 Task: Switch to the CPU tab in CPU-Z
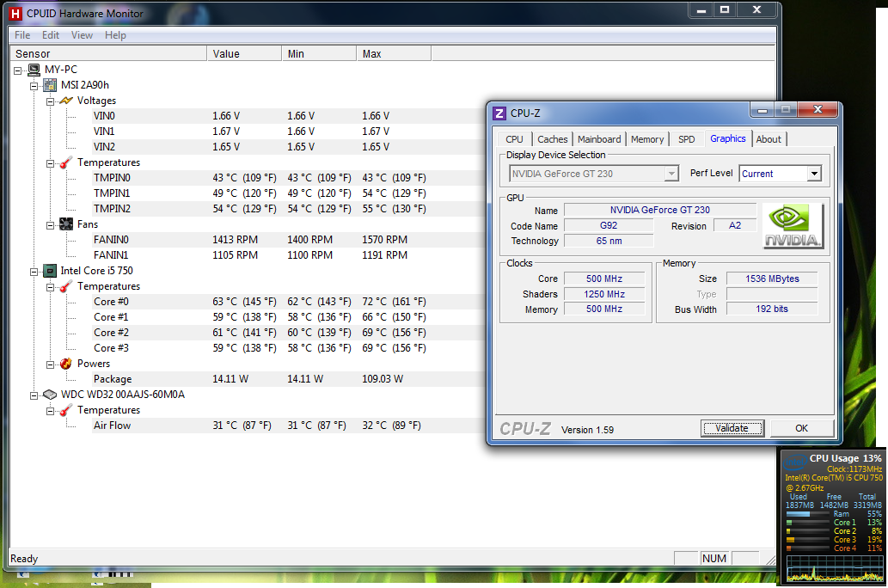[x=514, y=139]
